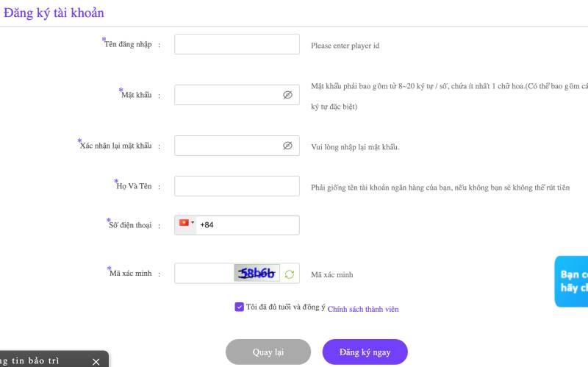Click the captcha code image
588x367 pixels.
pyautogui.click(x=257, y=274)
